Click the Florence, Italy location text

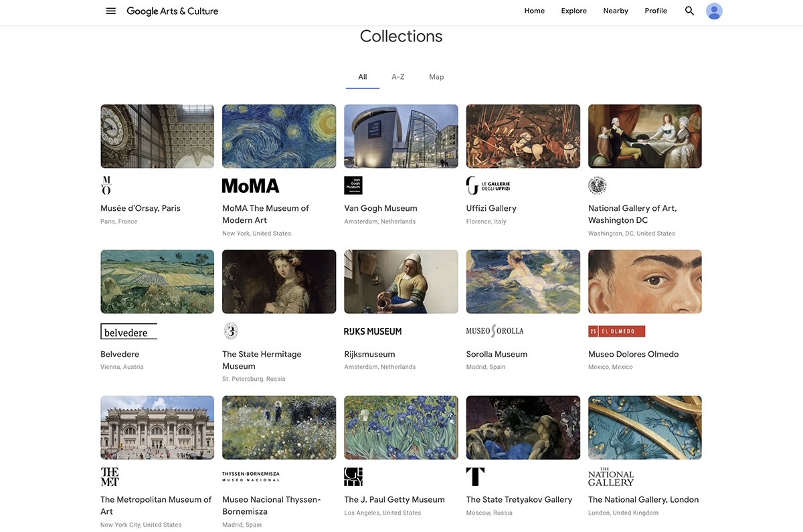click(486, 221)
